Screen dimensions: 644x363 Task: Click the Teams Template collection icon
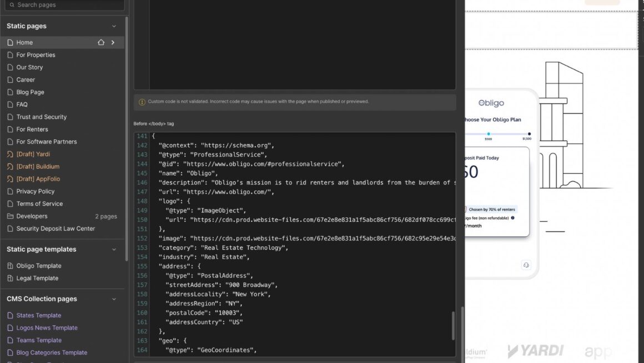pos(10,340)
